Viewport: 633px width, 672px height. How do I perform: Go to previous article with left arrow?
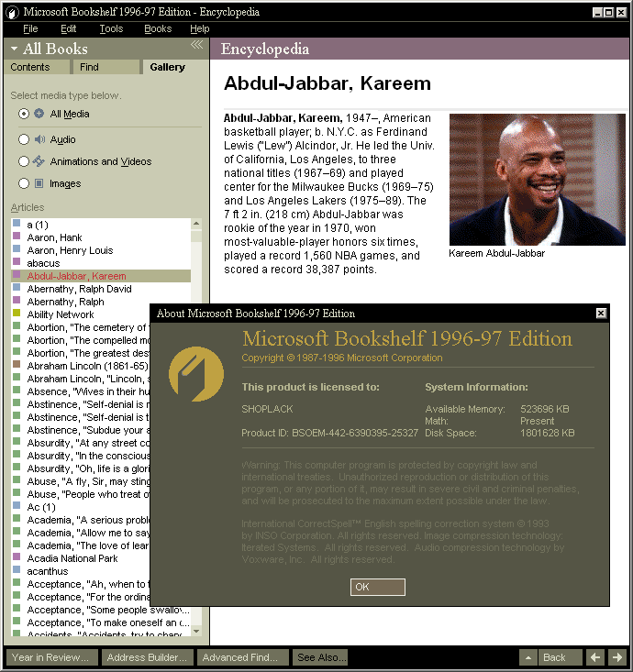(x=594, y=657)
